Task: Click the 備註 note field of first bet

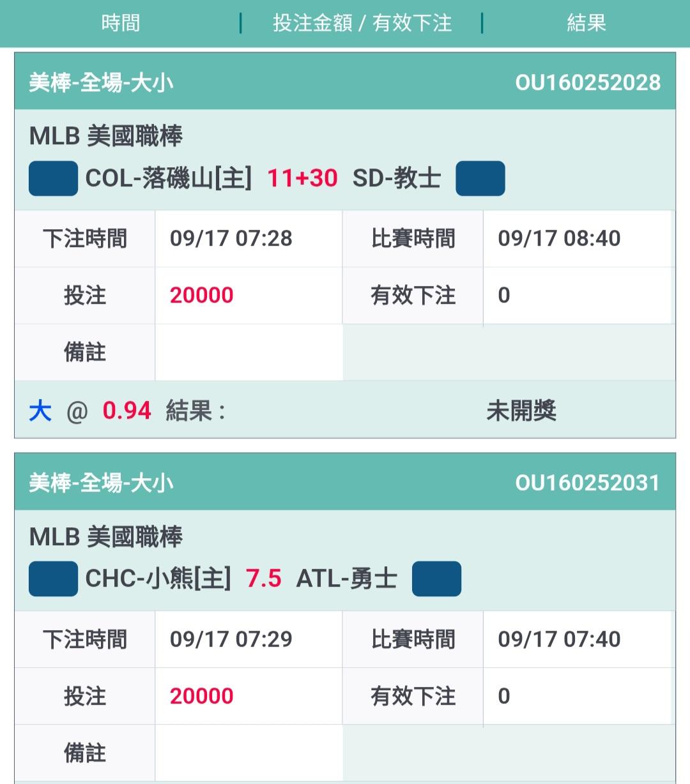Action: [249, 352]
